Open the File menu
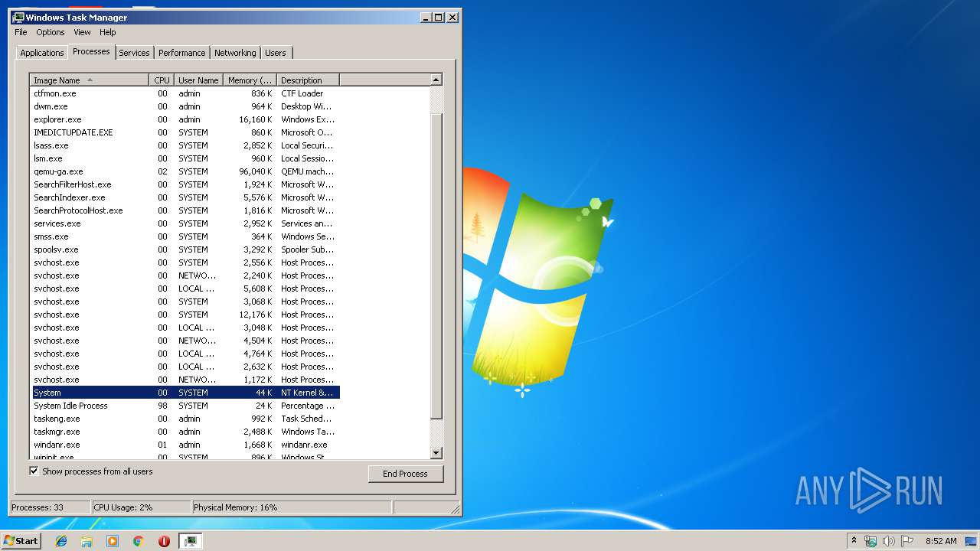This screenshot has width=980, height=551. pyautogui.click(x=21, y=32)
